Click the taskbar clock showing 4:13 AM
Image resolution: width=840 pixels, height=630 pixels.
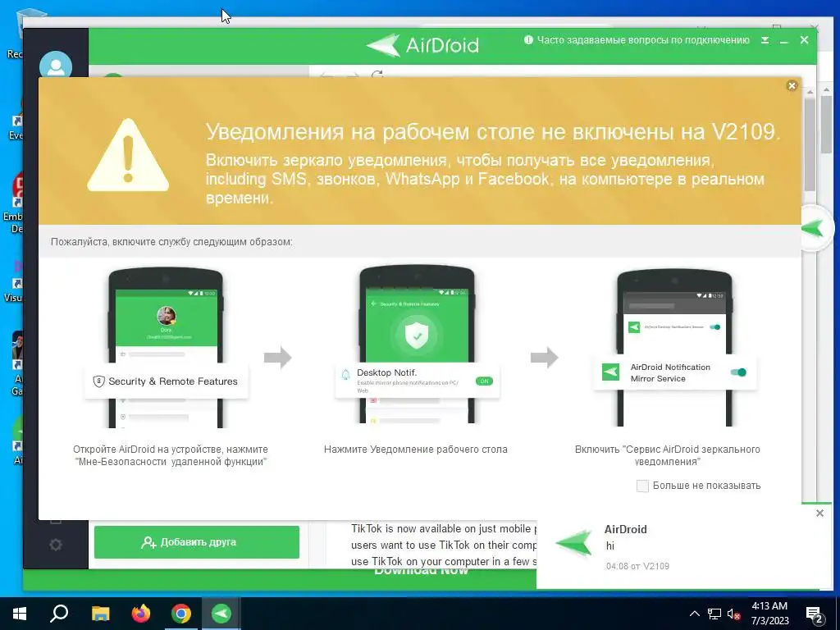coord(769,614)
